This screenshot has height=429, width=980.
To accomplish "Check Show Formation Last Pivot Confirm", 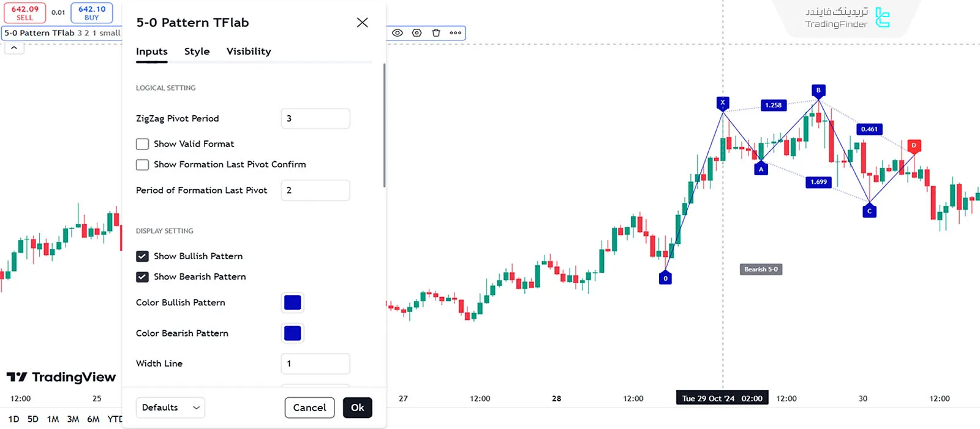I will coord(143,165).
